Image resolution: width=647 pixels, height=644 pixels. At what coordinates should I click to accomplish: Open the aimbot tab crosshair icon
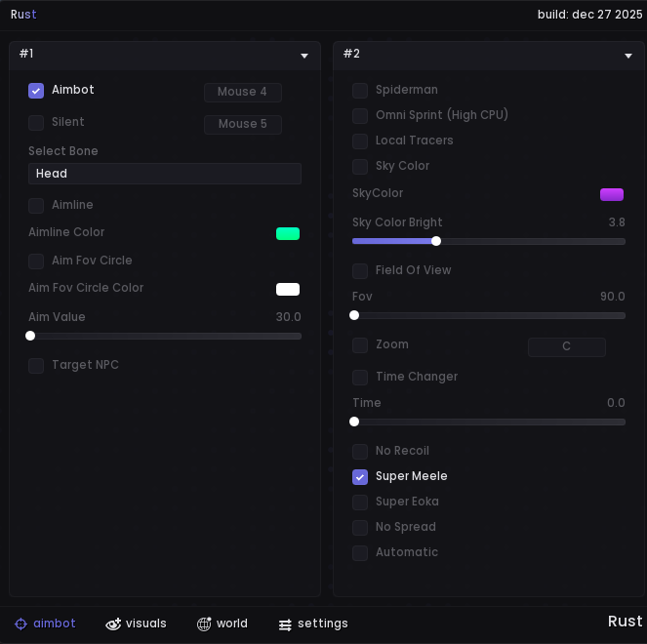21,624
